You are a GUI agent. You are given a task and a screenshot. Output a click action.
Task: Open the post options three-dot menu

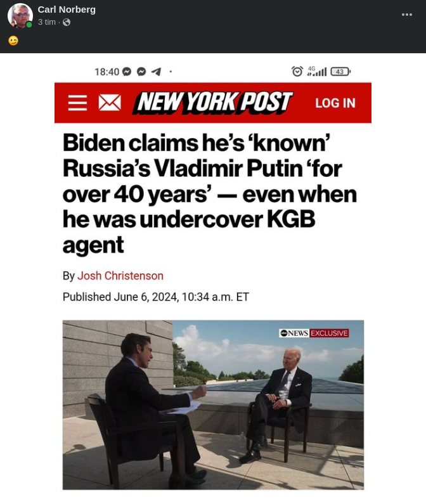407,15
